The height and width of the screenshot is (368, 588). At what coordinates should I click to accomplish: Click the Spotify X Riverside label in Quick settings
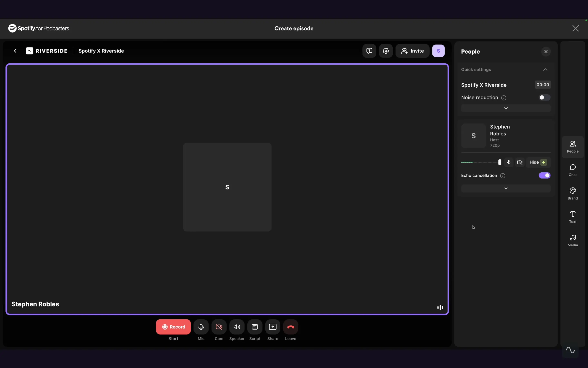coord(484,85)
